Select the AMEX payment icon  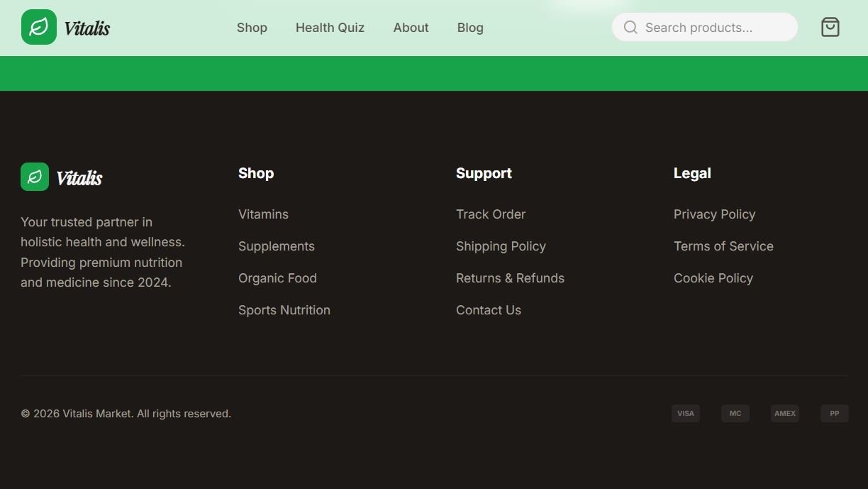[x=784, y=413]
